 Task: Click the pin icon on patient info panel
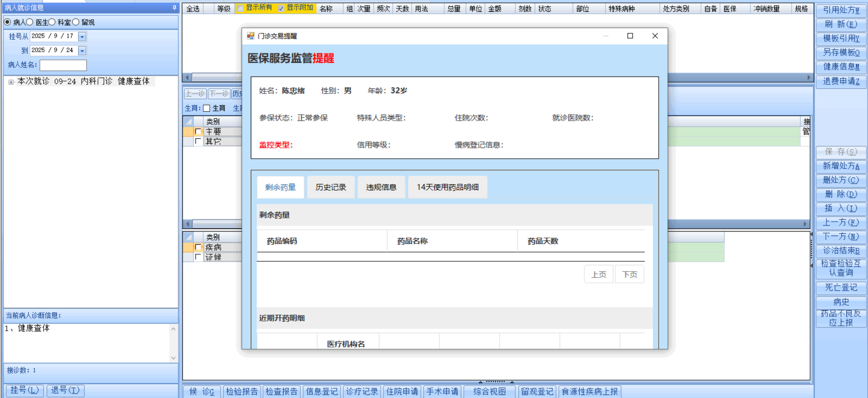(174, 8)
